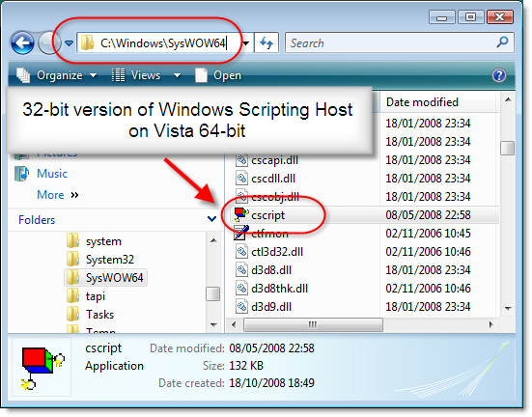Maximize the Explorer window
This screenshot has height=417, width=532.
click(x=470, y=17)
